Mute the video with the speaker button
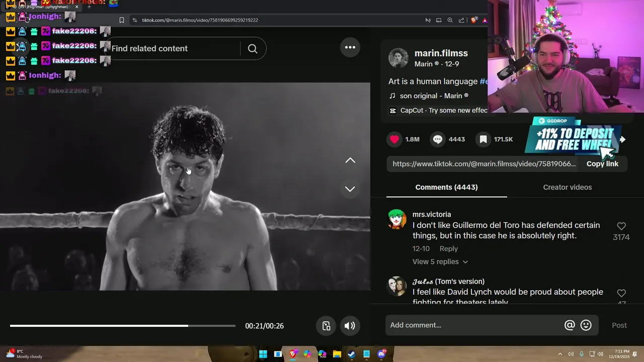644x362 pixels. point(350,326)
